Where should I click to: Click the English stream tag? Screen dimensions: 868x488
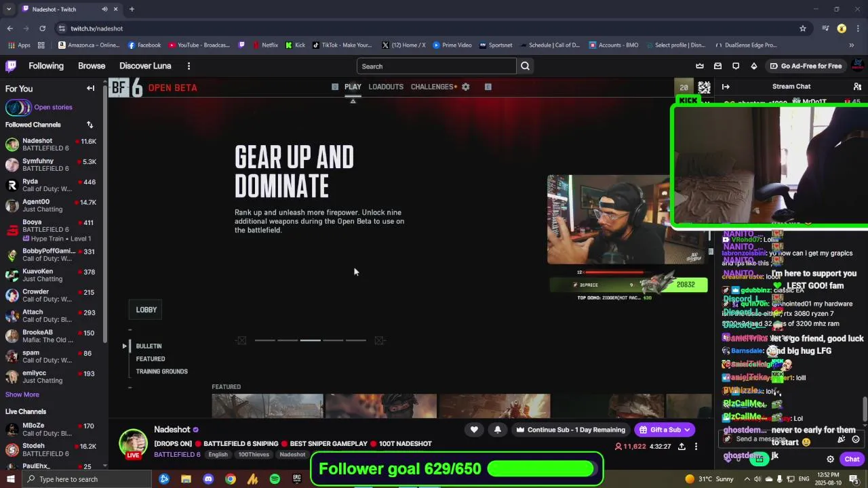(218, 455)
